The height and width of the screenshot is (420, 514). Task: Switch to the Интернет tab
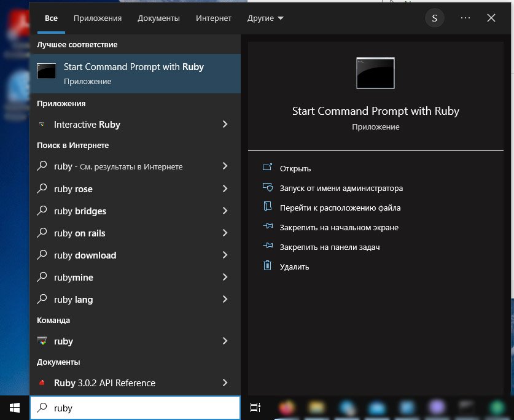click(x=214, y=18)
